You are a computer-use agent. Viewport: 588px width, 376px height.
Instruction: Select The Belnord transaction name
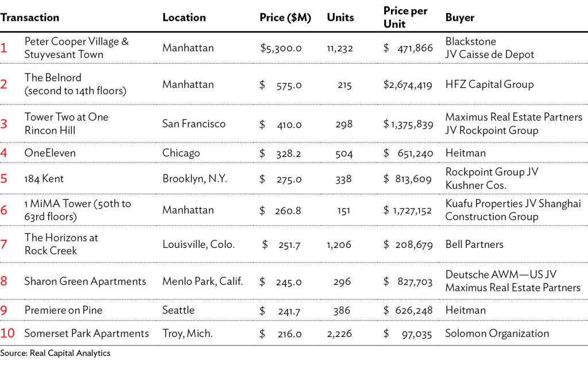pos(53,77)
